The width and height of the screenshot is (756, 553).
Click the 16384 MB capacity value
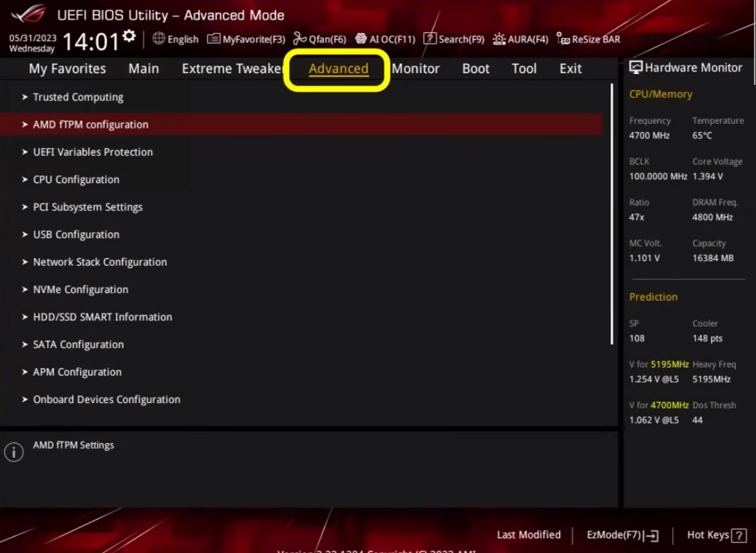pyautogui.click(x=713, y=259)
